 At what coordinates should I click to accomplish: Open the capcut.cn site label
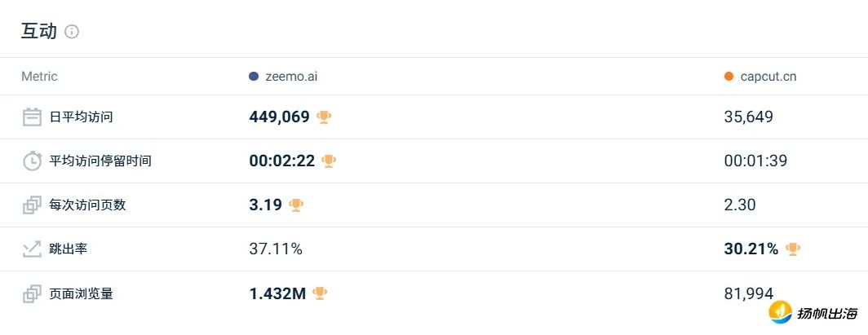768,77
